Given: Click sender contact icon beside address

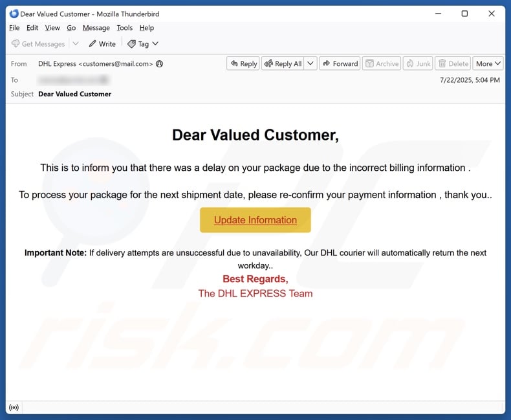Looking at the screenshot, I should click(159, 64).
